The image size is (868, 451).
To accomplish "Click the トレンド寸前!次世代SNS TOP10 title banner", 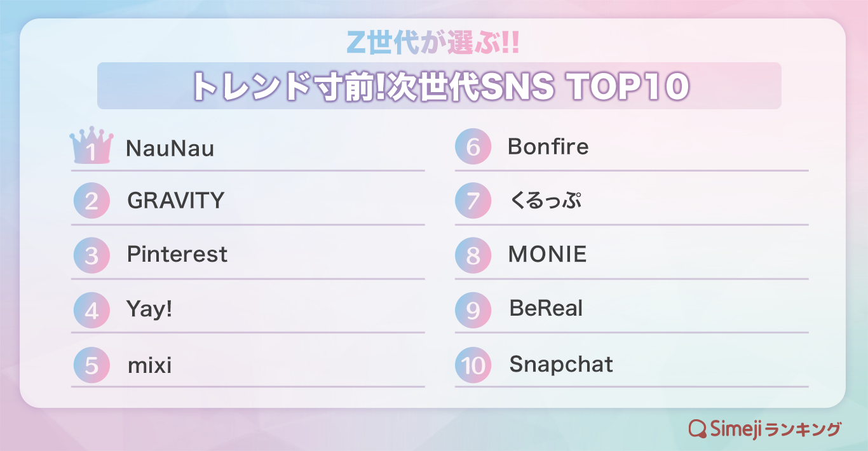I will 439,86.
